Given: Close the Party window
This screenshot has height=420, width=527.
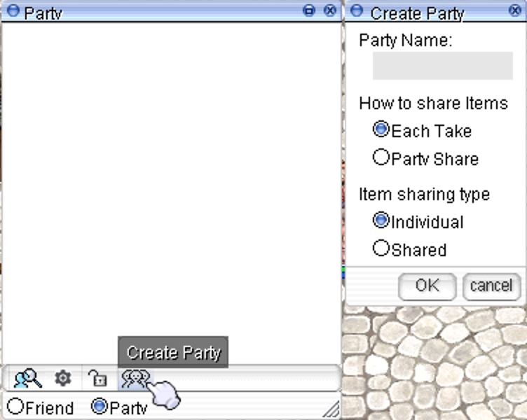Looking at the screenshot, I should [330, 10].
